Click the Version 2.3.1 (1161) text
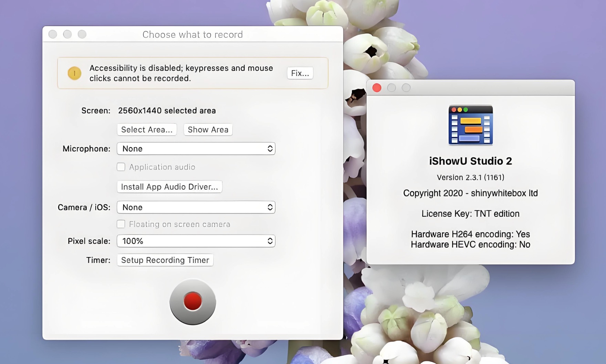This screenshot has width=606, height=364. pyautogui.click(x=471, y=177)
